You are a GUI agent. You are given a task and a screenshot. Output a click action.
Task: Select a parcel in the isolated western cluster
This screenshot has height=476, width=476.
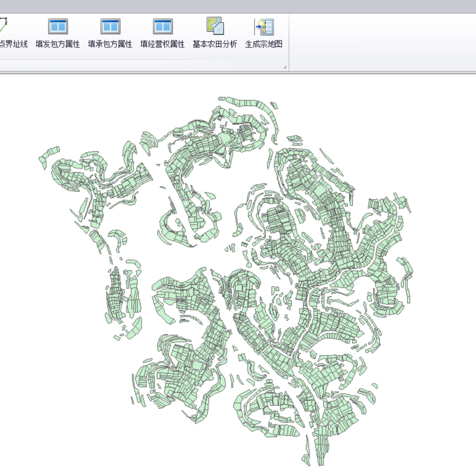click(x=116, y=296)
